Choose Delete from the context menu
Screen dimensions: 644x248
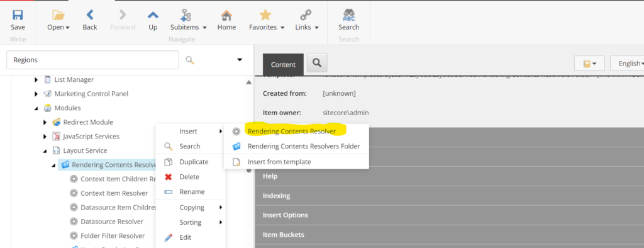pyautogui.click(x=191, y=177)
